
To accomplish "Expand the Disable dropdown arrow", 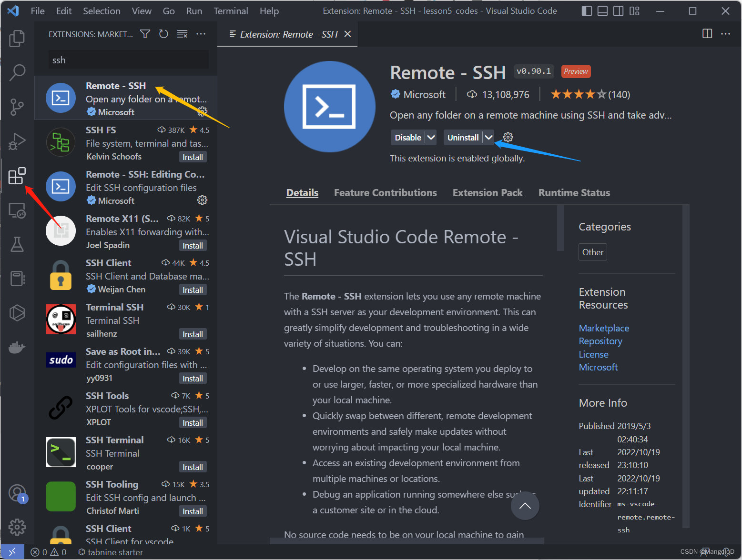I will (x=431, y=138).
